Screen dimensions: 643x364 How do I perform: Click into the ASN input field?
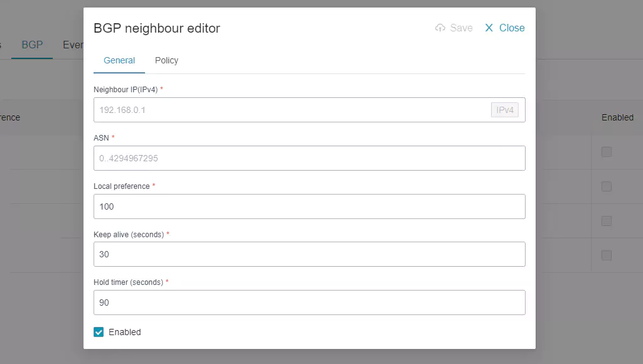point(309,158)
